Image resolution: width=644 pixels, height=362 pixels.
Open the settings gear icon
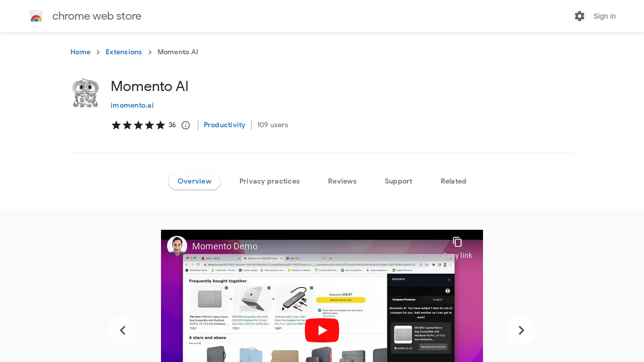point(580,16)
